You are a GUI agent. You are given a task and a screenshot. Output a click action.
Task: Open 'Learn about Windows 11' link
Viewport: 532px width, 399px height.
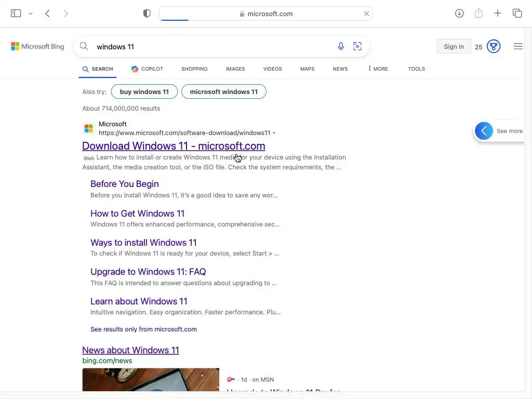[x=139, y=301]
